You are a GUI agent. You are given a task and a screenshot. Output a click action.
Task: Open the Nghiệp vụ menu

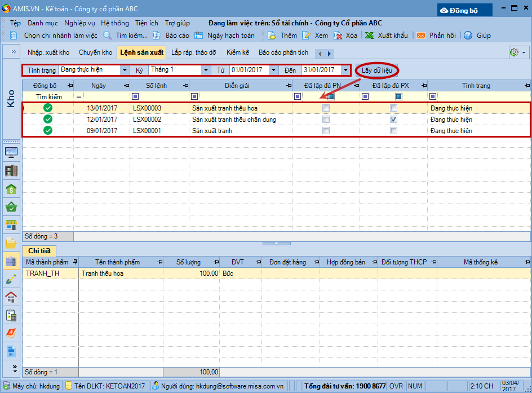pos(79,23)
